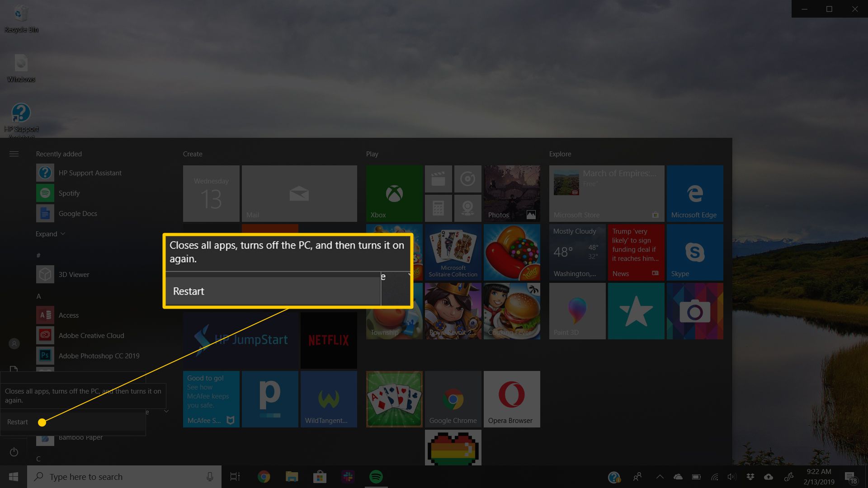Screen dimensions: 868x488
Task: Toggle the search bar input
Action: [x=123, y=477]
